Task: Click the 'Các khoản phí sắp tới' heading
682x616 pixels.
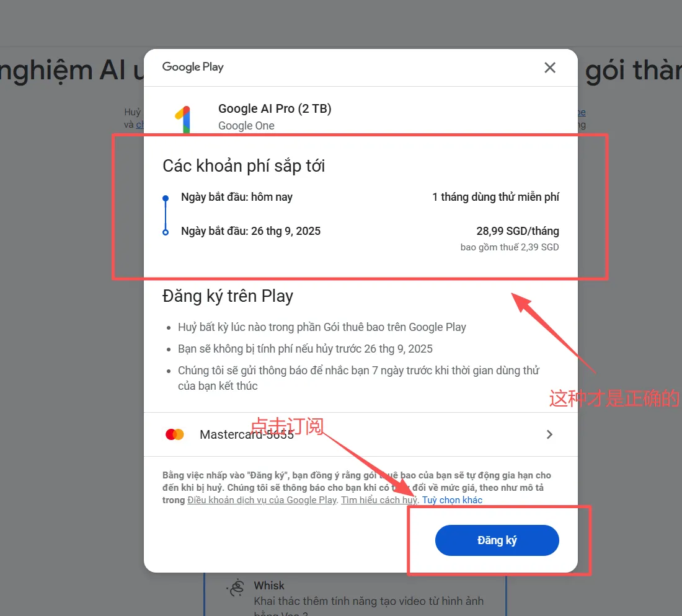Action: pyautogui.click(x=244, y=166)
